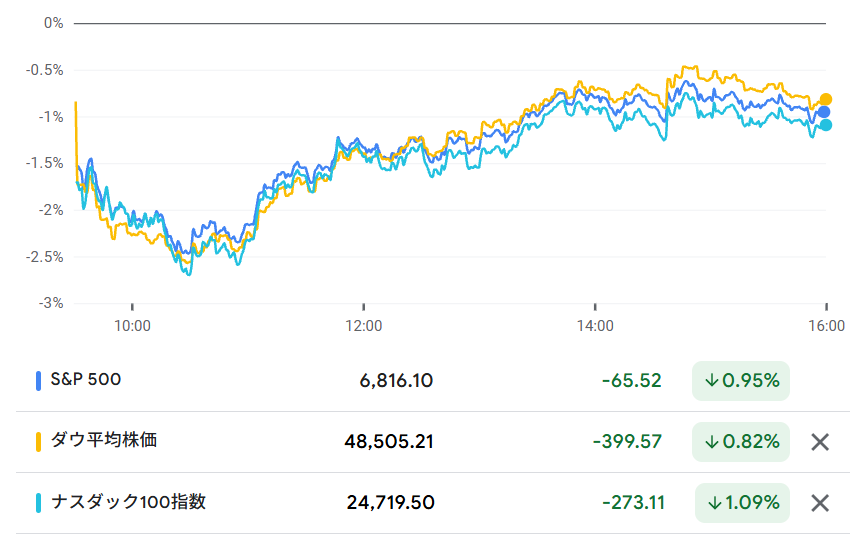Click the S&P 500 price 6,816.10

397,381
